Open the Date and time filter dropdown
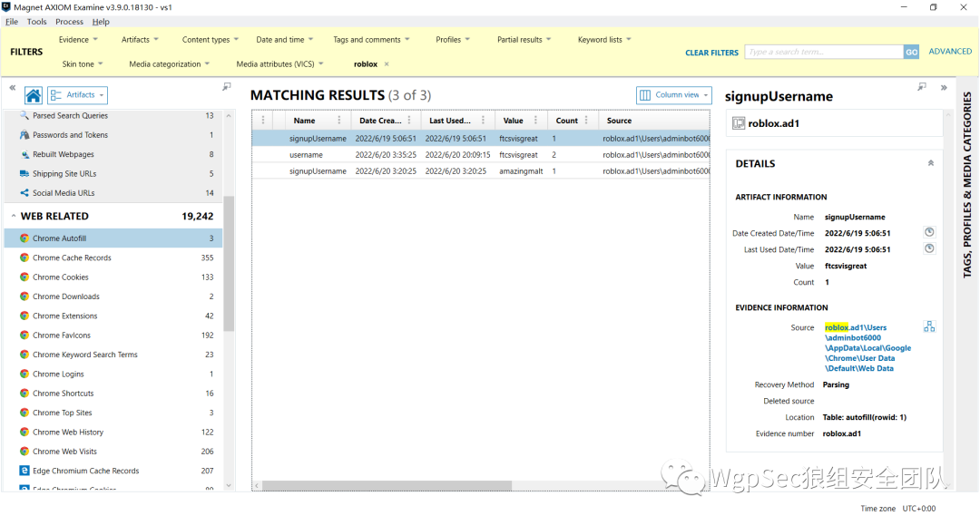 284,39
